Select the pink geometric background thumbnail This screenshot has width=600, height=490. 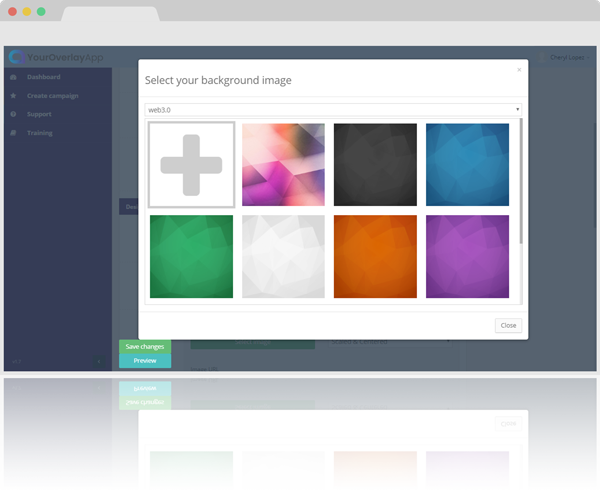[x=283, y=164]
